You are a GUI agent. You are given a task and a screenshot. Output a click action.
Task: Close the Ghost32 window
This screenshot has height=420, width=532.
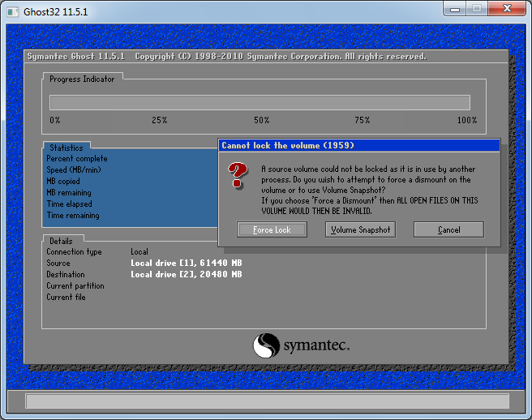507,9
